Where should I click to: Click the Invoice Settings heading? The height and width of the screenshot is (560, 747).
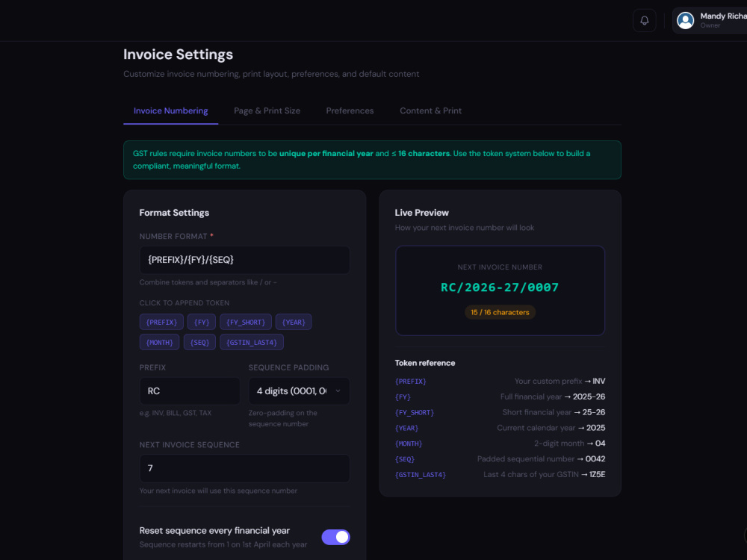(179, 55)
